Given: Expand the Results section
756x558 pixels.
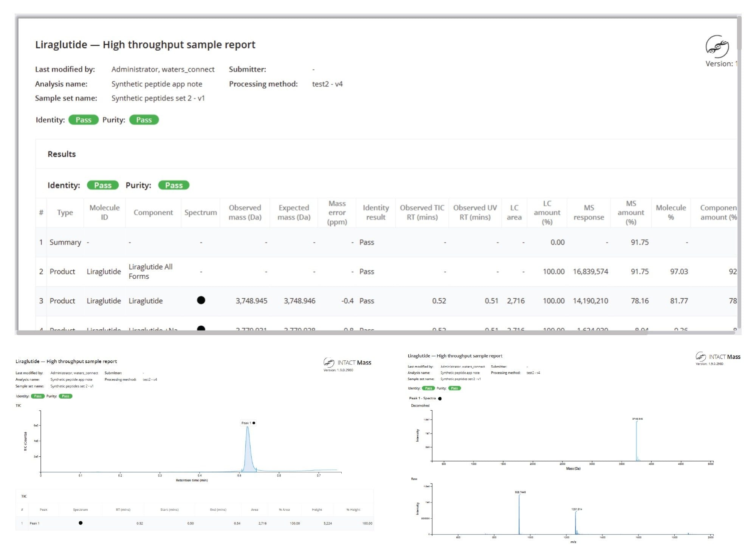Looking at the screenshot, I should (61, 154).
